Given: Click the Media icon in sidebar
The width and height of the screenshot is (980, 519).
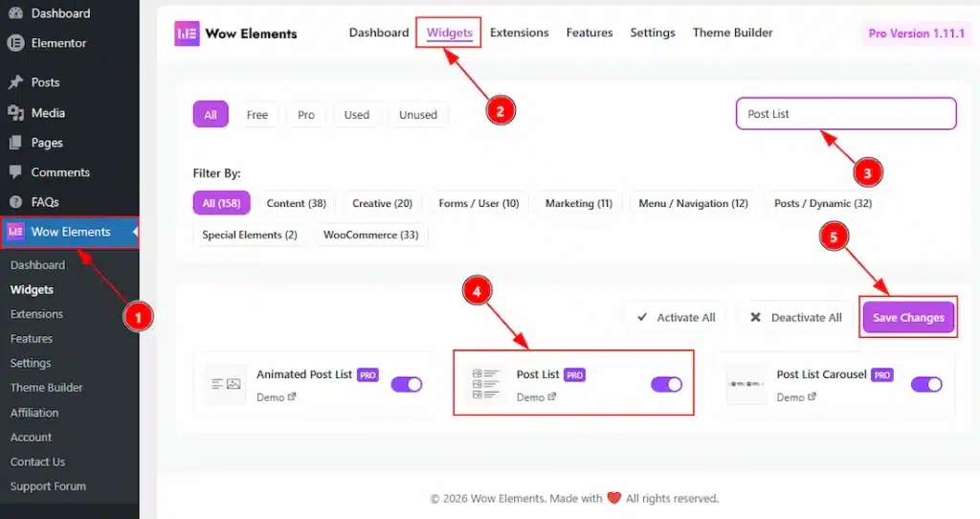Looking at the screenshot, I should (15, 113).
